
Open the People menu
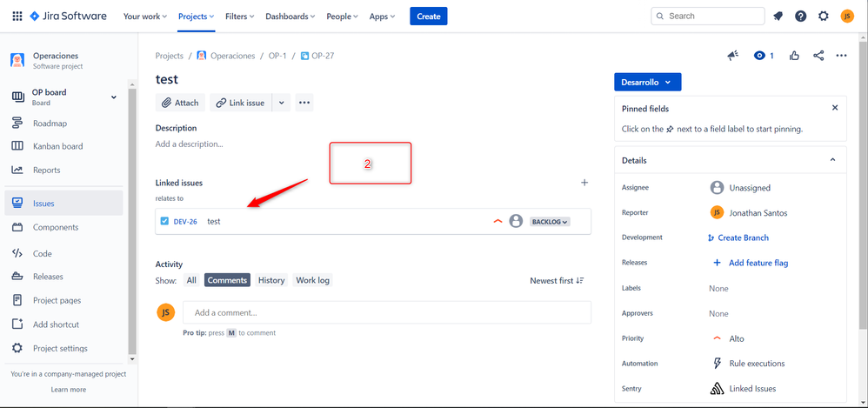[342, 16]
